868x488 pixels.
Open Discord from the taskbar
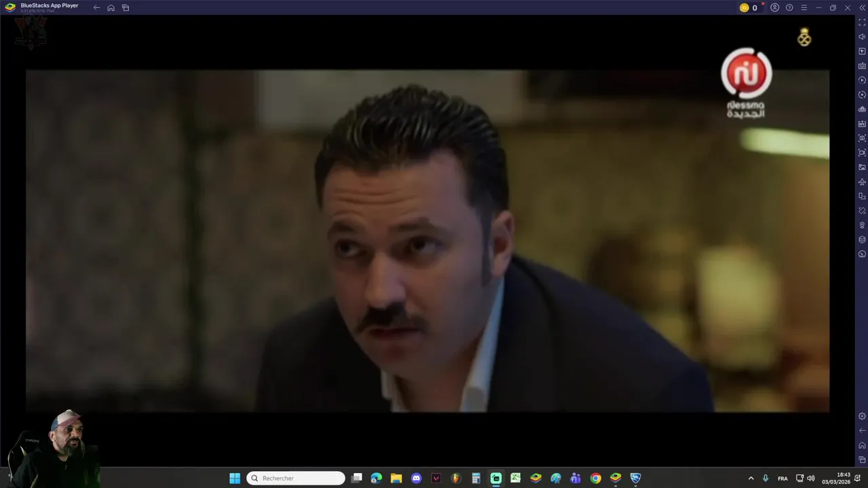pos(416,479)
